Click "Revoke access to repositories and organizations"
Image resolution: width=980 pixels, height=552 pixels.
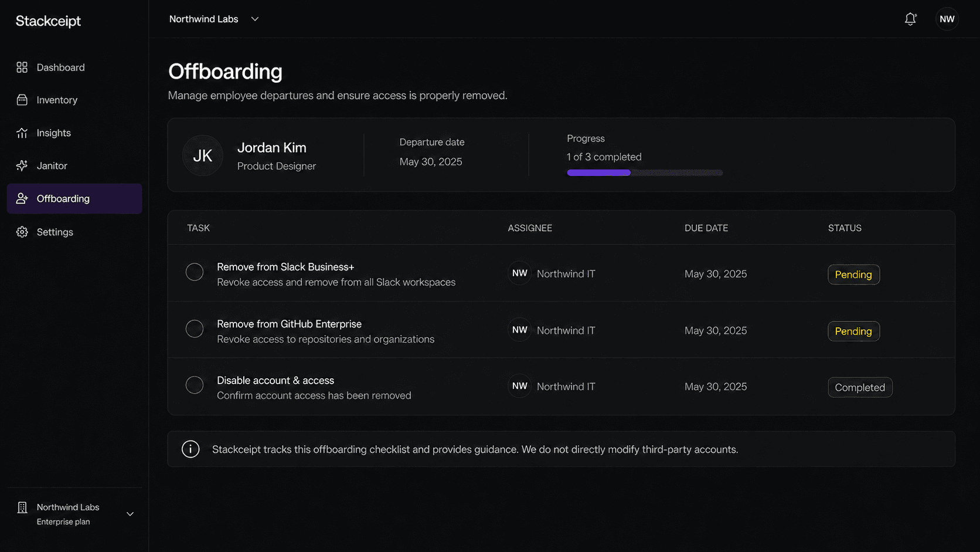(x=326, y=340)
